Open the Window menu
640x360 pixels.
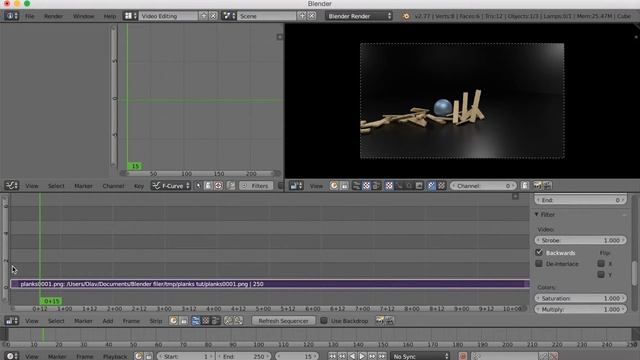(83, 16)
